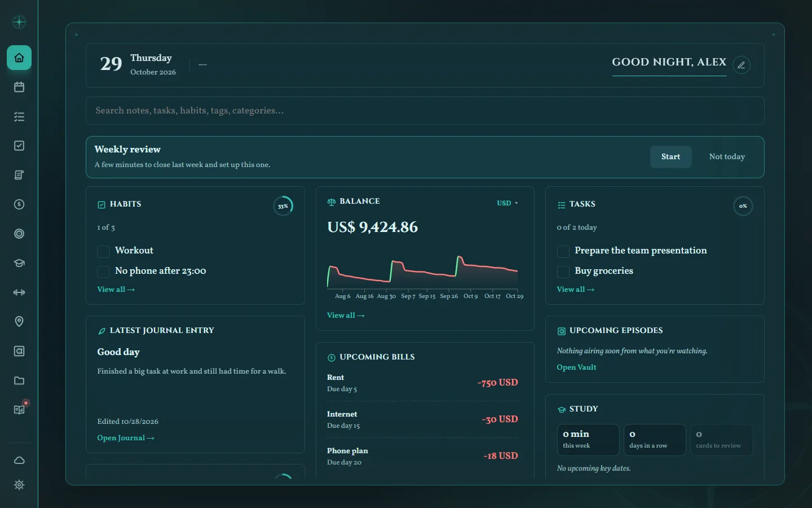The height and width of the screenshot is (508, 812).
Task: Tick the No phone after 23:00 habit
Action: click(x=103, y=271)
